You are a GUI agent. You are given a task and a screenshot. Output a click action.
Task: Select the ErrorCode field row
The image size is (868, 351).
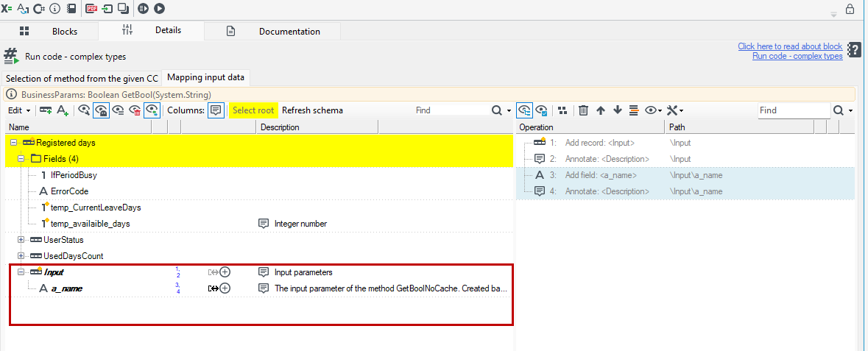(x=260, y=191)
